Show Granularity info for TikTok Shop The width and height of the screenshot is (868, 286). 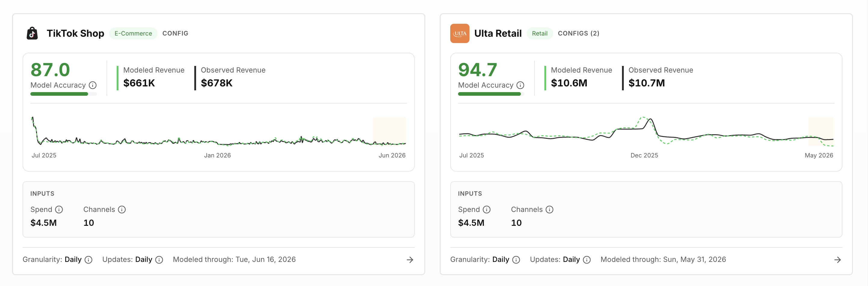pos(89,260)
